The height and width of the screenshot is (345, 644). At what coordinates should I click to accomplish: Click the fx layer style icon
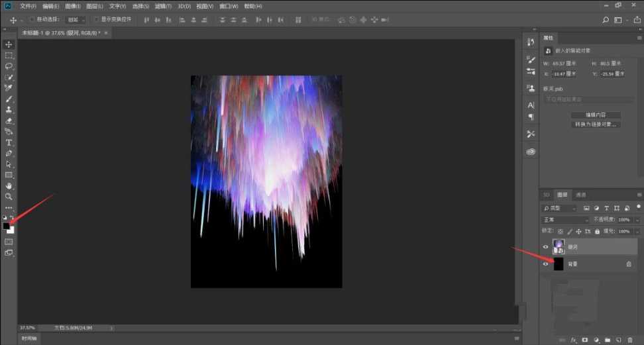[574, 340]
